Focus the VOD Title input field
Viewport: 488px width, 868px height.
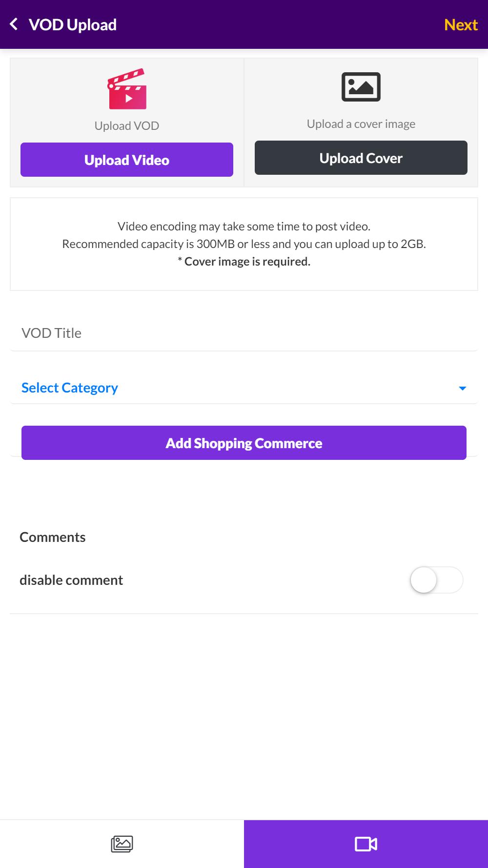point(244,333)
